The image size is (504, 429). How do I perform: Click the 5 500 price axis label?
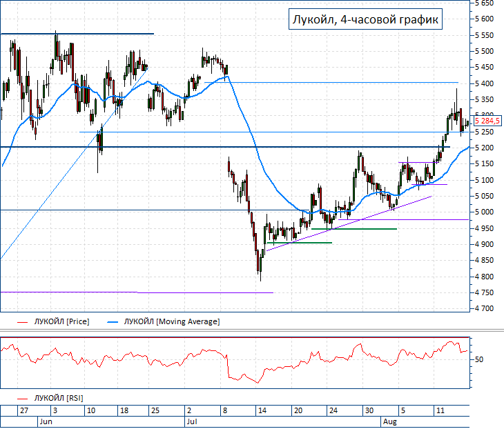click(x=484, y=51)
